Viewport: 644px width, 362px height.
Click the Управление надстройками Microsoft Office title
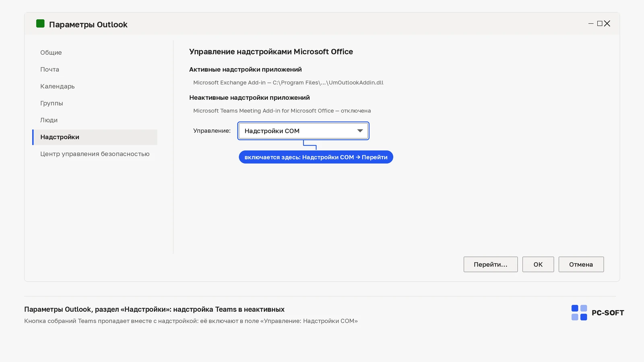pyautogui.click(x=271, y=52)
